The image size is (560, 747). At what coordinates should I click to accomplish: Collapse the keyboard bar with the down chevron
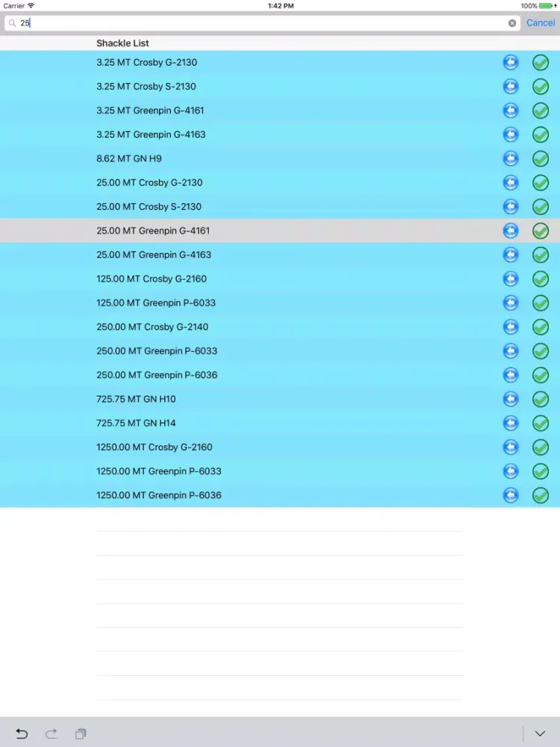point(540,734)
